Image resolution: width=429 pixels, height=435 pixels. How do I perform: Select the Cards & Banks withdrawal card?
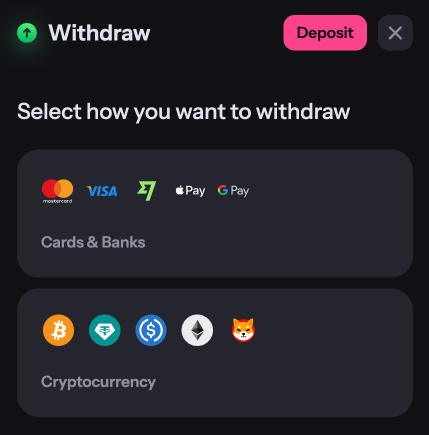tap(215, 213)
